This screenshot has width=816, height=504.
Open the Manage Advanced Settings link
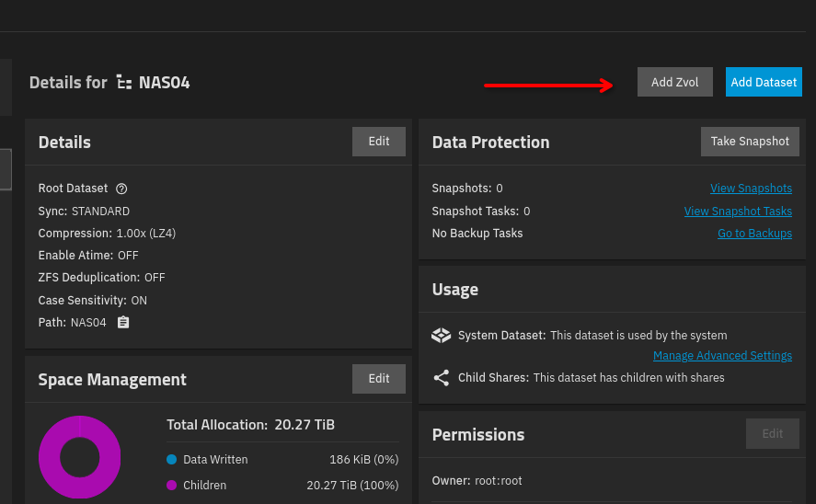tap(722, 356)
